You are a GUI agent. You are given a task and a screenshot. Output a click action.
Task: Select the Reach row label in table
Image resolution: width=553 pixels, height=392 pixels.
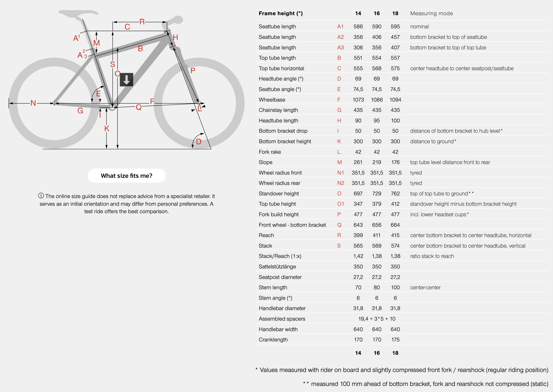266,235
